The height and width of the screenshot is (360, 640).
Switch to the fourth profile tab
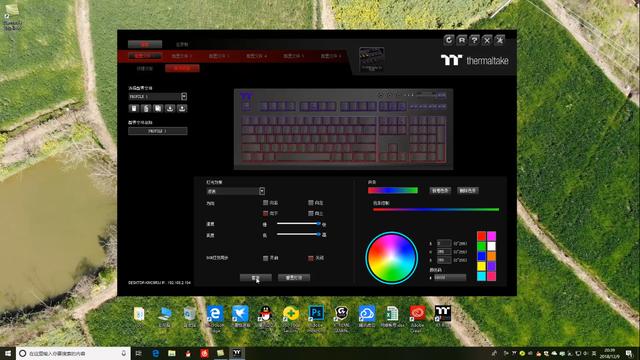256,56
